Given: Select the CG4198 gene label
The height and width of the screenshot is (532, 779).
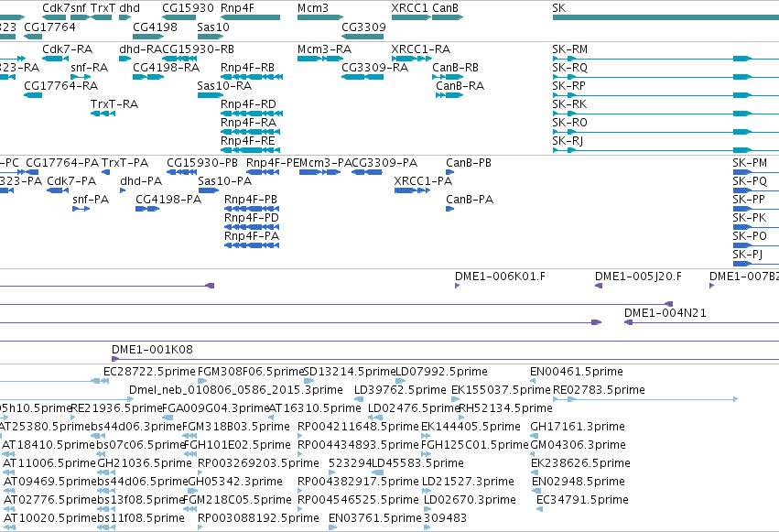Looking at the screenshot, I should 155,27.
